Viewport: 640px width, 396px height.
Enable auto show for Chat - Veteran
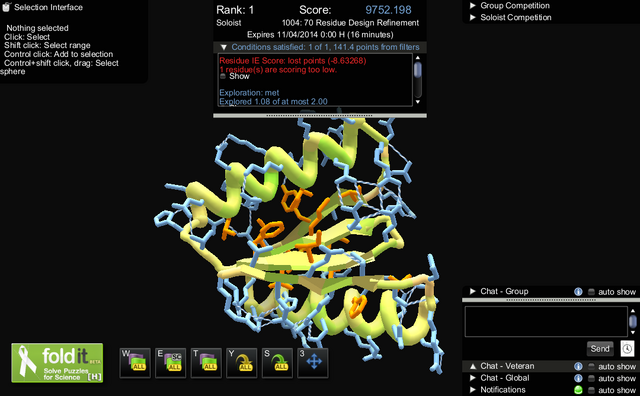tap(591, 367)
